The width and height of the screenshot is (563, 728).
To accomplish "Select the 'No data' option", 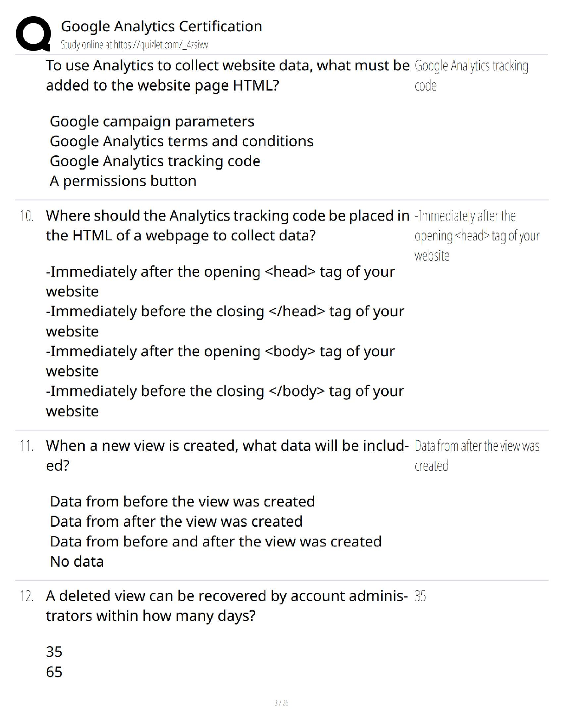I will 77,562.
